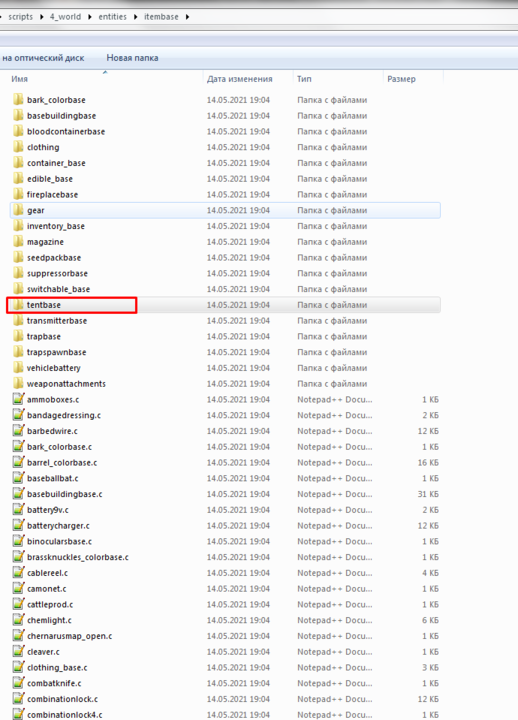
Task: Select the file name combinationlock4.c
Action: pyautogui.click(x=64, y=714)
